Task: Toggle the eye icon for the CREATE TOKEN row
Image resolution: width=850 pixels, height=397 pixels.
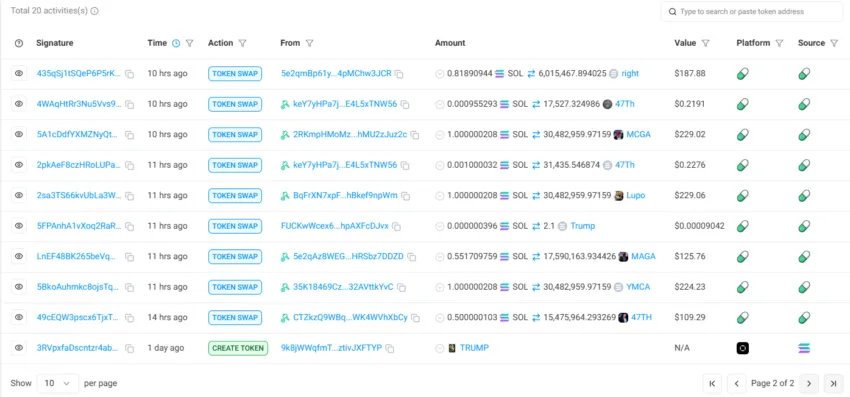Action: point(19,348)
